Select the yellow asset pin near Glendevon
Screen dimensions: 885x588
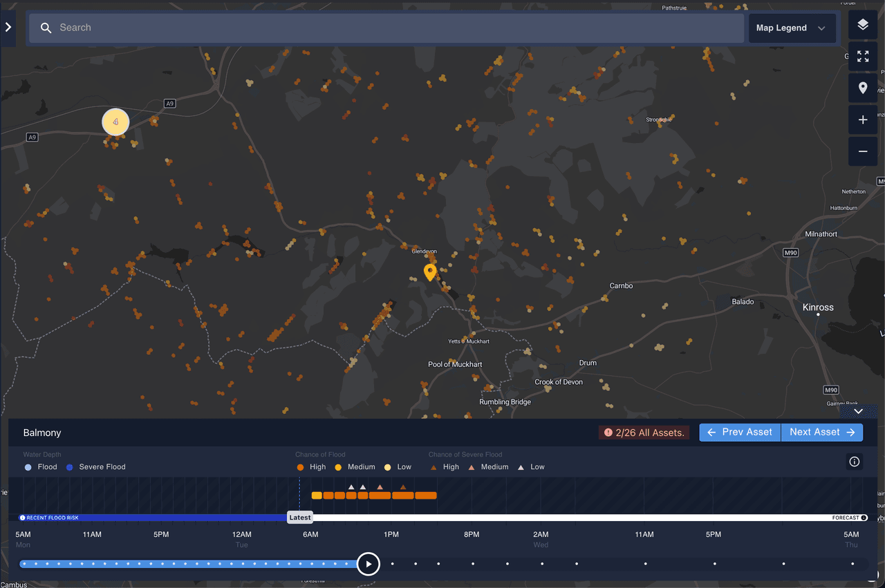[430, 272]
